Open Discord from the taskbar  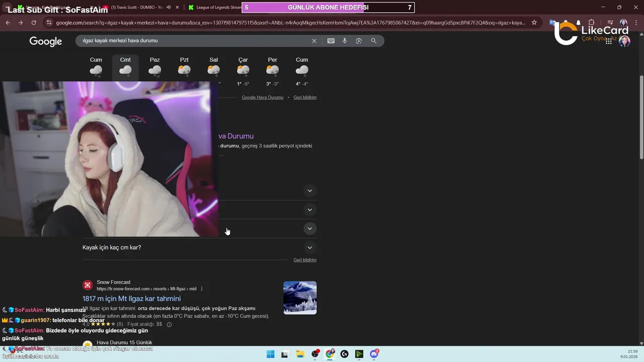374,354
